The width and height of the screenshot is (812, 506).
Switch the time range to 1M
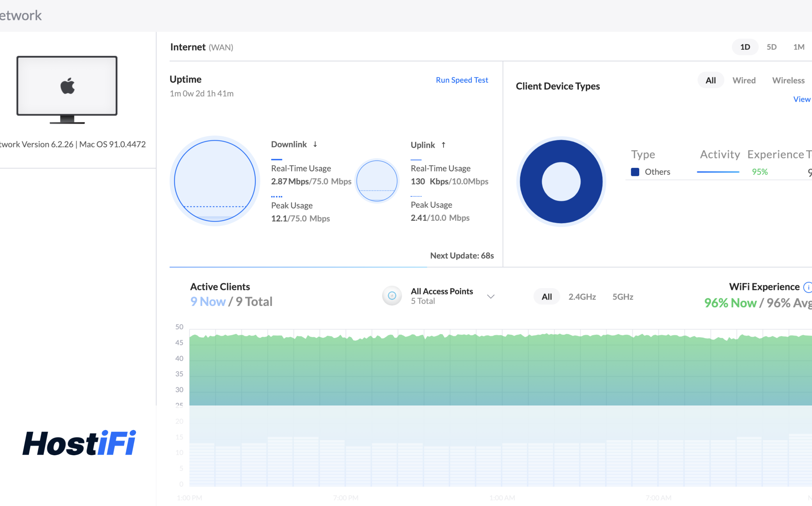[799, 47]
